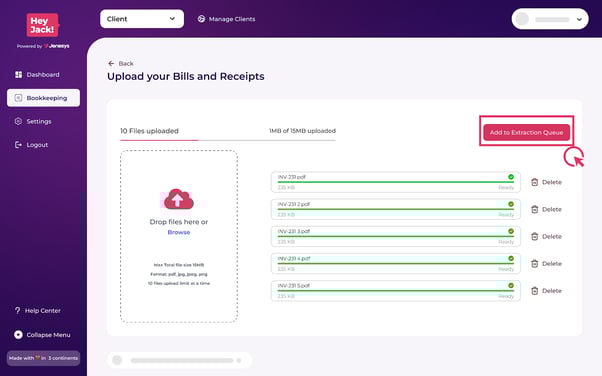Click the Browse link
The image size is (602, 376).
coord(179,232)
